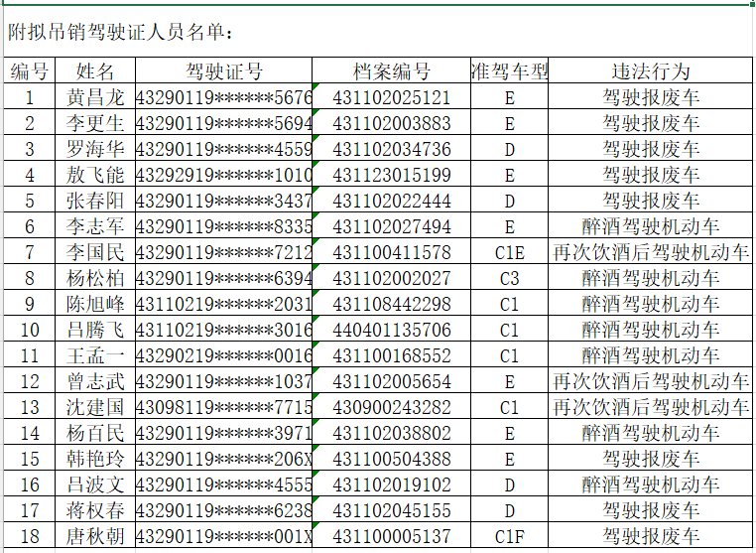This screenshot has height=553, width=756.
Task: Select the name cell 李国民
Action: click(95, 252)
